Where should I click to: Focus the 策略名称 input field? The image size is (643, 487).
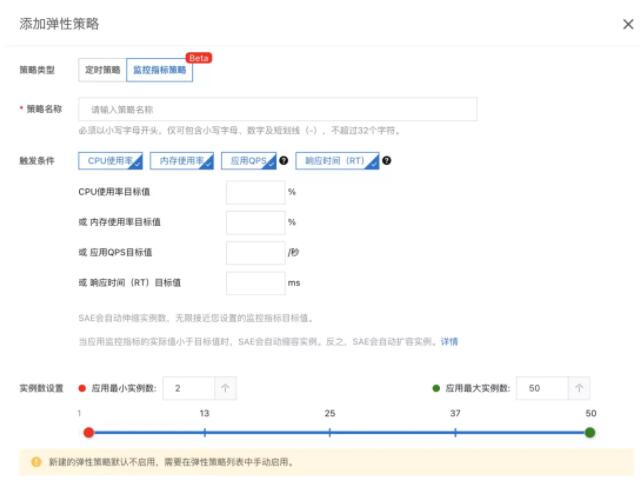click(x=278, y=109)
